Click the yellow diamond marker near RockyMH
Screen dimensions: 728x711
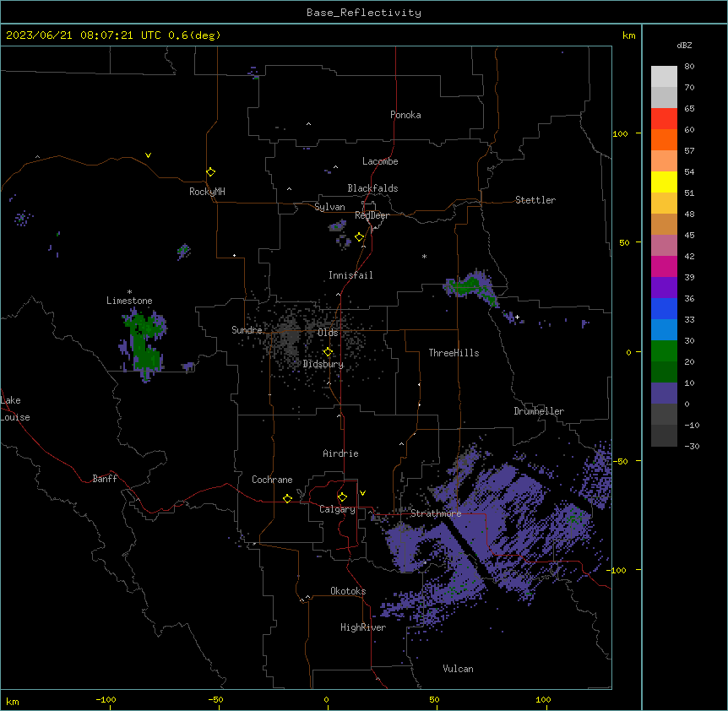click(x=211, y=172)
